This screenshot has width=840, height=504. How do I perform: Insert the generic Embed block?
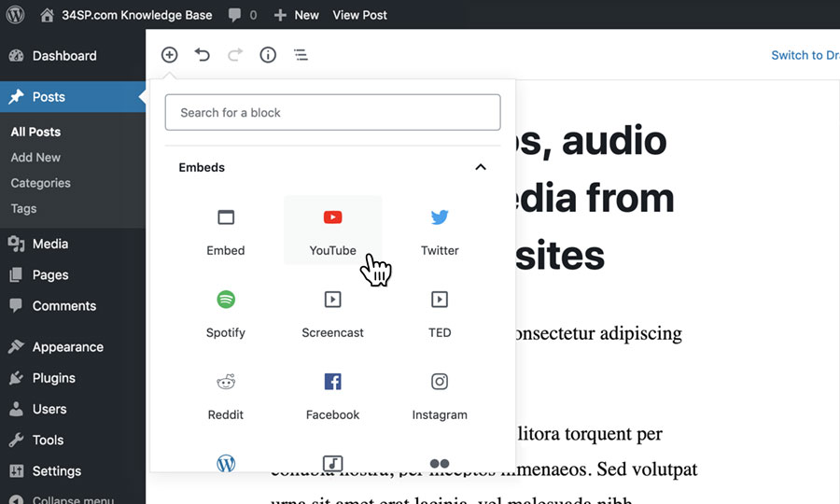(x=226, y=231)
